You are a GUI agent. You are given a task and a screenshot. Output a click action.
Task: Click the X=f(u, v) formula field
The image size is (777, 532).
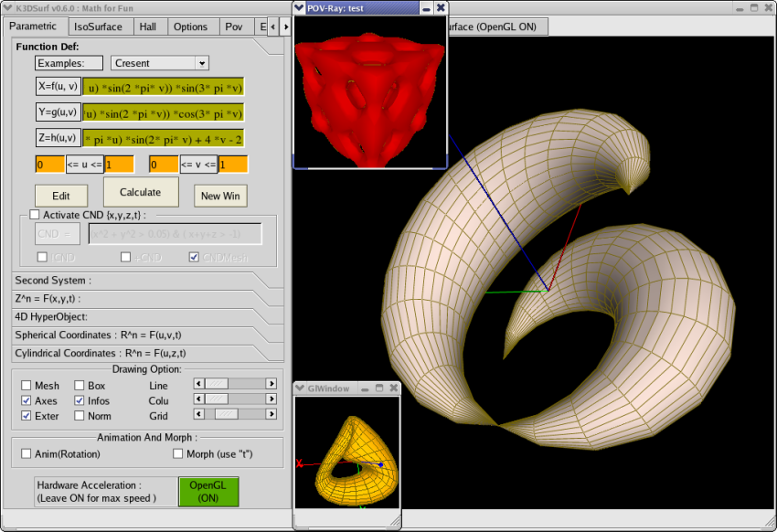pyautogui.click(x=164, y=88)
